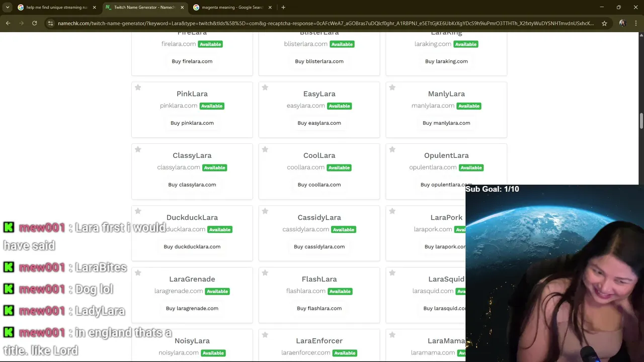Viewport: 644px width, 362px height.
Task: Switch to the magenta meaning Google Search tab
Action: pos(231,8)
